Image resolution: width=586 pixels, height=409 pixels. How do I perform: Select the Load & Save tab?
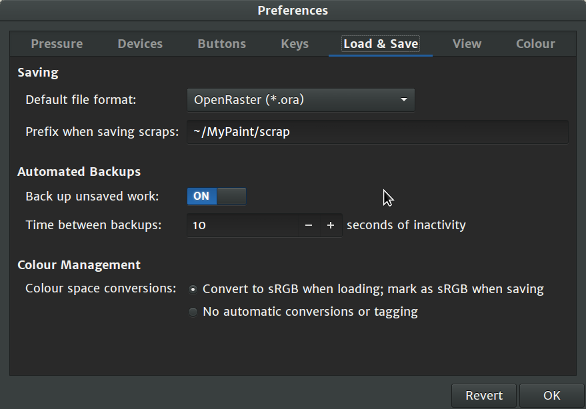point(381,44)
